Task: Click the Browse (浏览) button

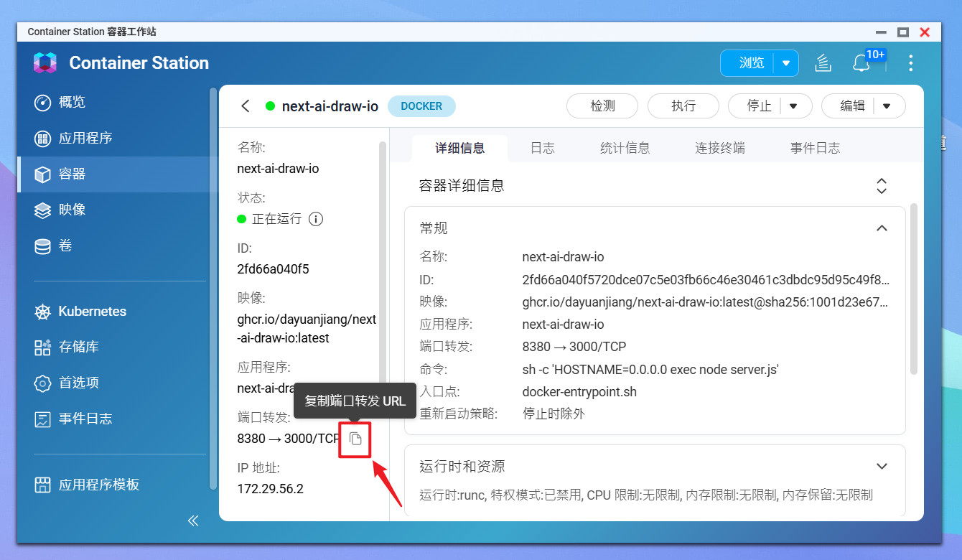Action: click(747, 63)
